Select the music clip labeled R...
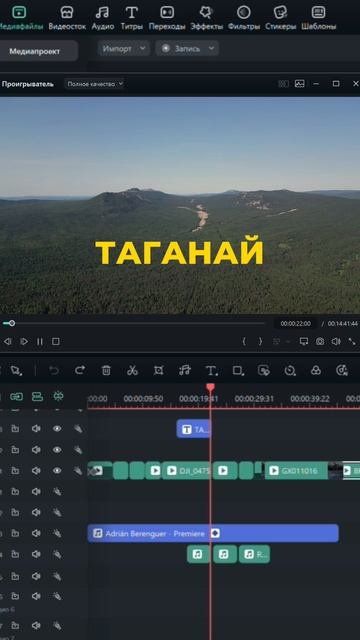The image size is (360, 640). [254, 554]
